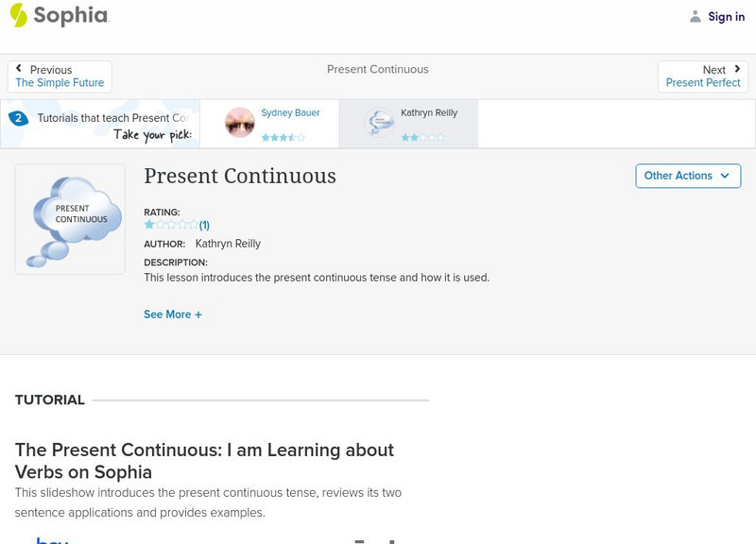Click Sydney Bauer's avatar picture

pos(240,123)
